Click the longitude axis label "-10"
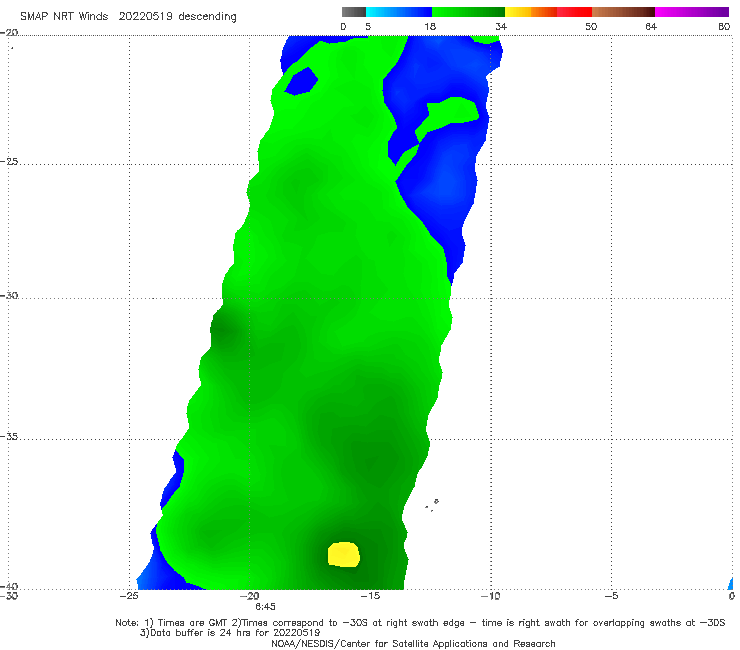The height and width of the screenshot is (650, 740). pyautogui.click(x=490, y=596)
